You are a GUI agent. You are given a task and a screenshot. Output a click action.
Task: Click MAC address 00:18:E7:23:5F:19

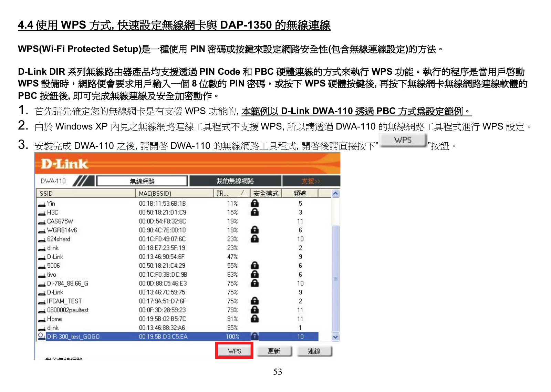162,248
